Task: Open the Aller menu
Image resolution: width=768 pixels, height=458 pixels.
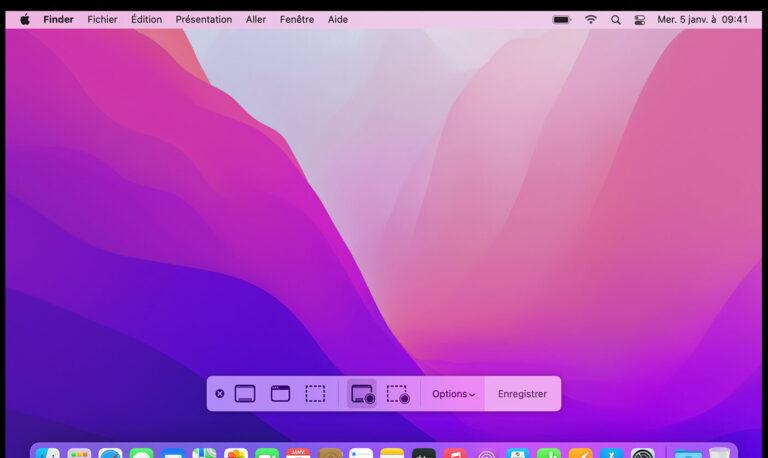Action: click(256, 20)
